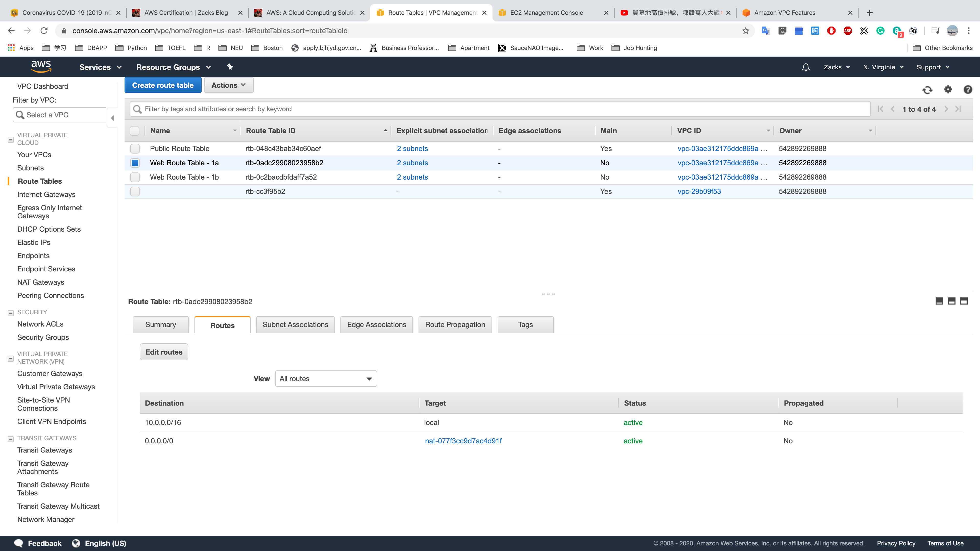Viewport: 980px width, 551px height.
Task: Open the table settings gear icon
Action: pos(948,89)
